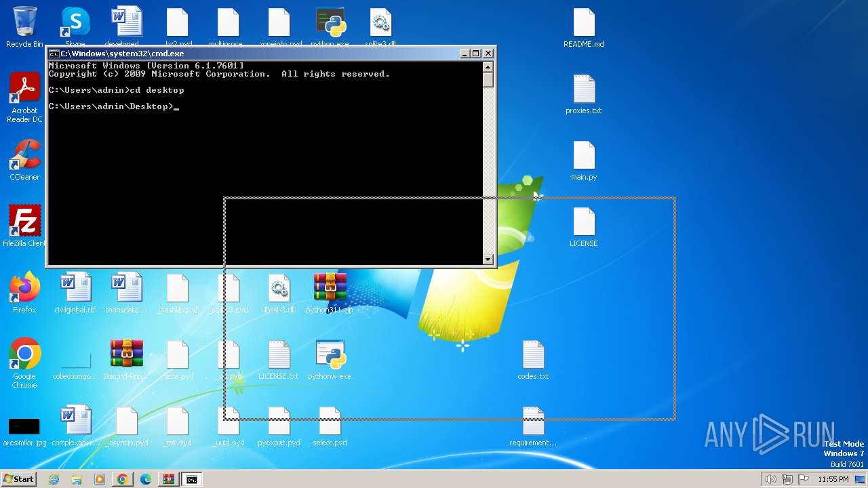Open the cmd.exe title bar system menu icon
This screenshot has width=868, height=488.
pyautogui.click(x=54, y=54)
